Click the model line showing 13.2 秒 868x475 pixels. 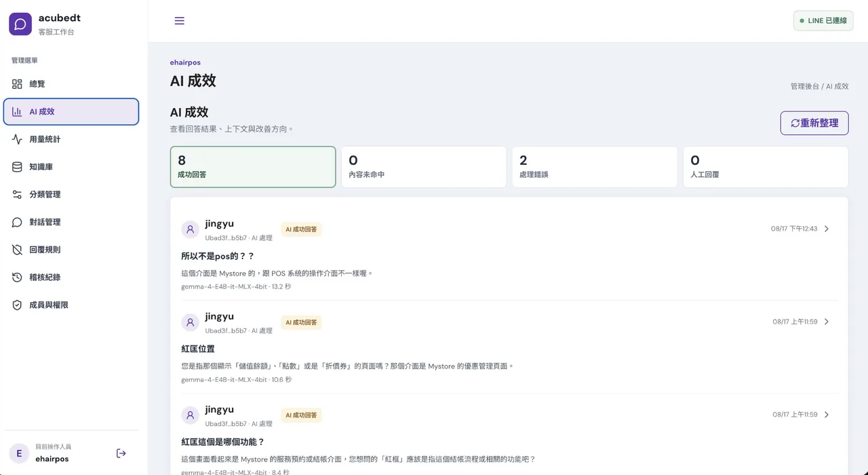236,286
